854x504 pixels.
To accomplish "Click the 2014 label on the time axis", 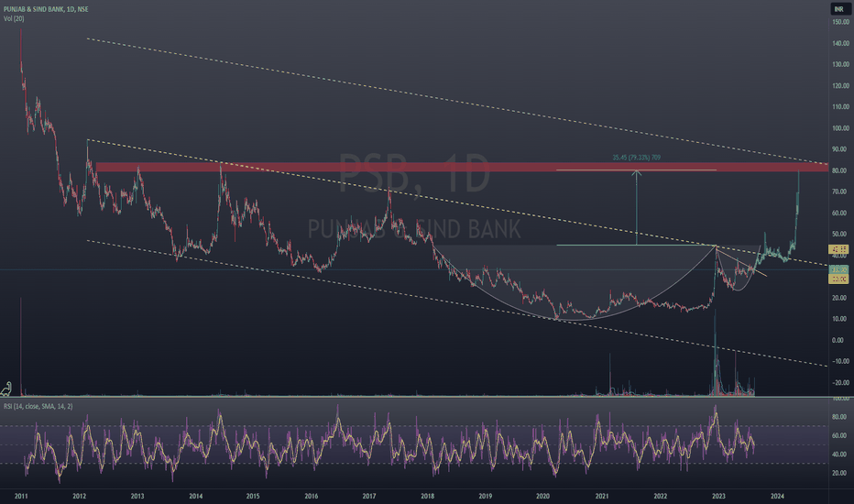I will [195, 497].
